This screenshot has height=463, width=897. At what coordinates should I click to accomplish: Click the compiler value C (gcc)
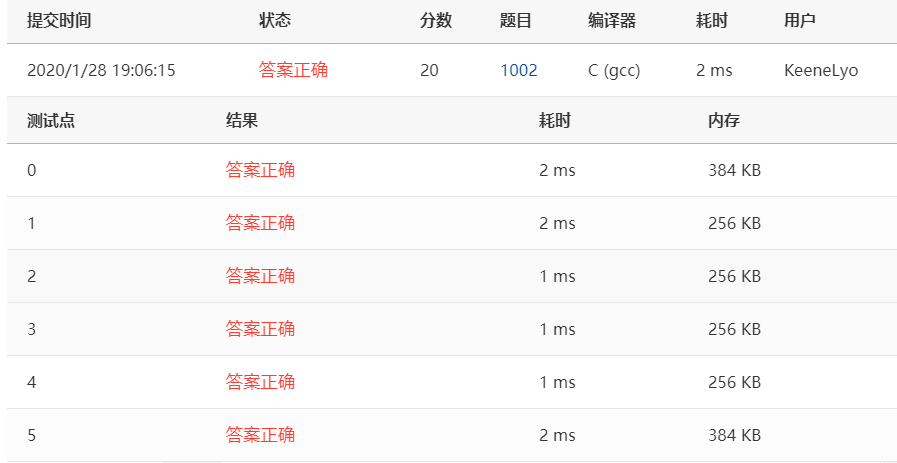[x=614, y=70]
